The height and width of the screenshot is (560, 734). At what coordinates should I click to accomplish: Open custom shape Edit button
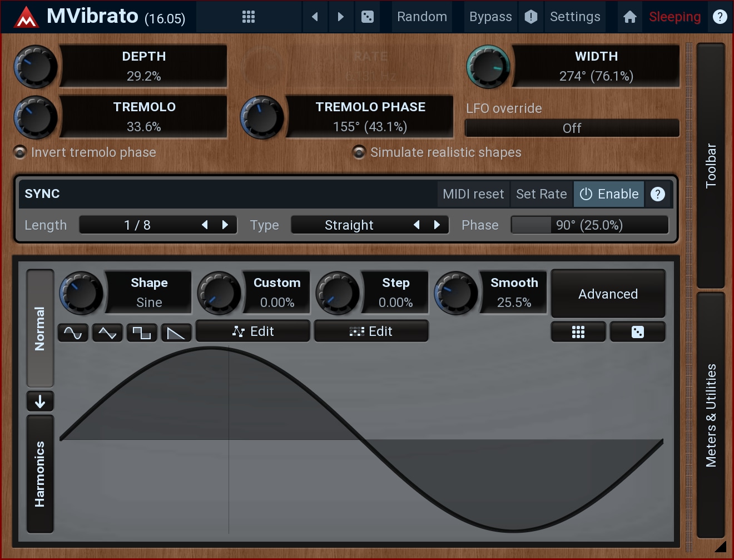pos(253,331)
